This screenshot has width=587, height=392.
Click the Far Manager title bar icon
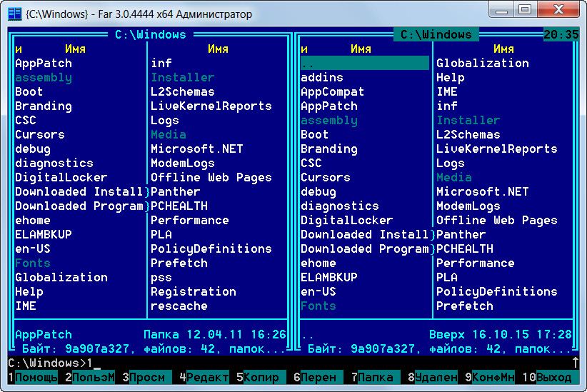14,14
